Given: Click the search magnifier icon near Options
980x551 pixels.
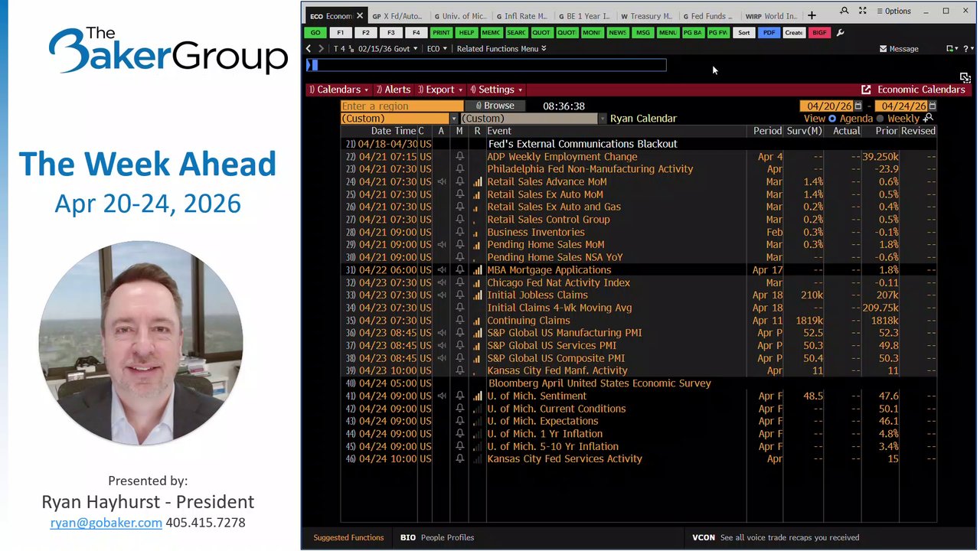Looking at the screenshot, I should pos(844,11).
